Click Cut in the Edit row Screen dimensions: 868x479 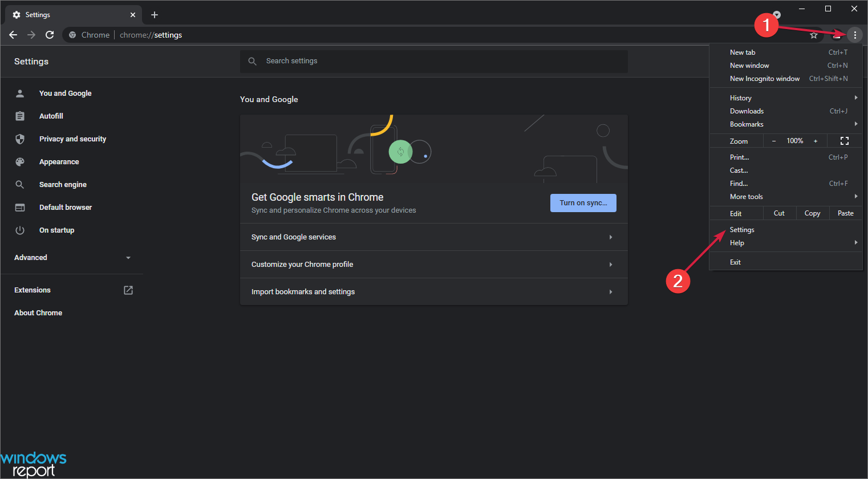point(779,213)
